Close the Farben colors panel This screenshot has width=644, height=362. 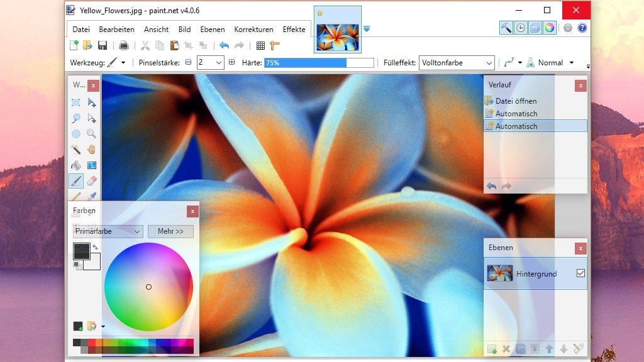coord(192,211)
